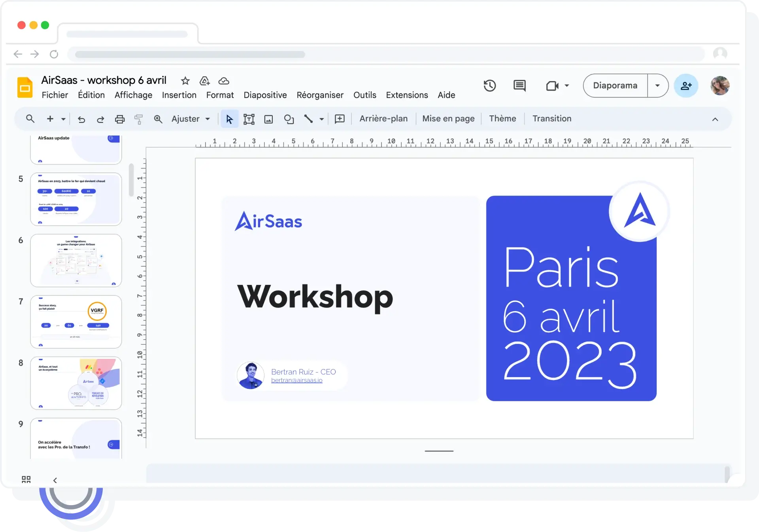Image resolution: width=759 pixels, height=532 pixels.
Task: Start the Diaporama slideshow
Action: (615, 86)
